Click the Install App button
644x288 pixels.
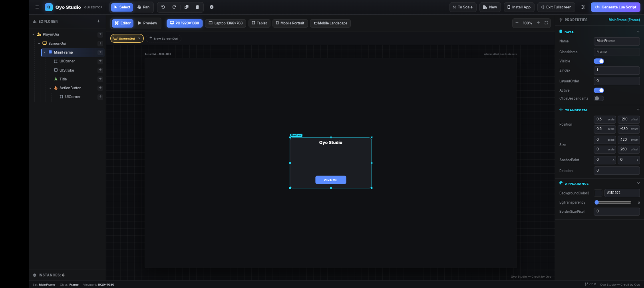[519, 7]
